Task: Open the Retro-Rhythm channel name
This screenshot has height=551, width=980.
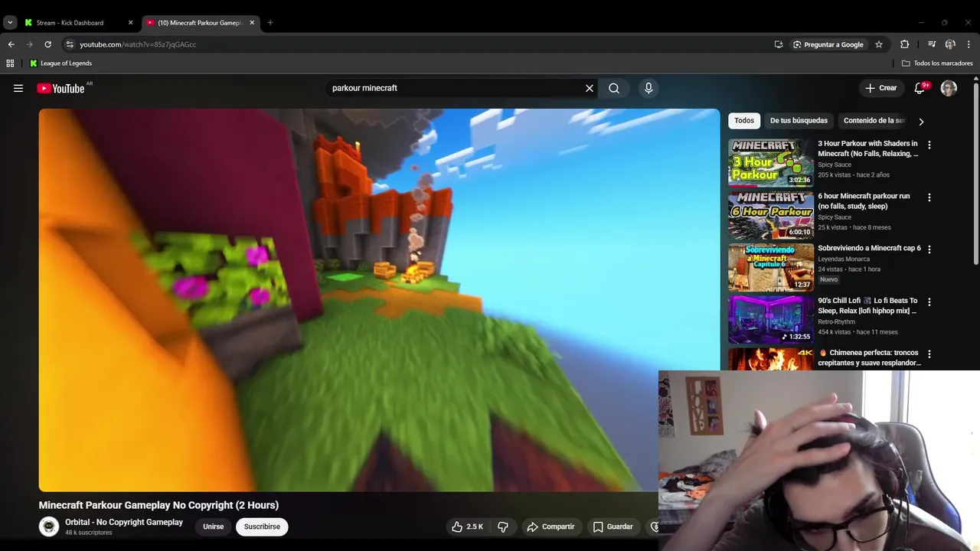Action: pyautogui.click(x=836, y=321)
